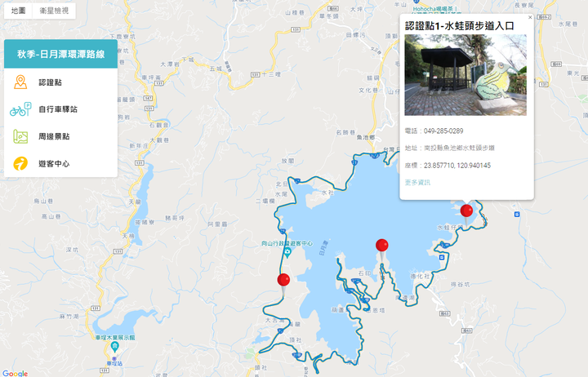588x377 pixels.
Task: Click the bicycle parking station icon
Action: coord(20,109)
